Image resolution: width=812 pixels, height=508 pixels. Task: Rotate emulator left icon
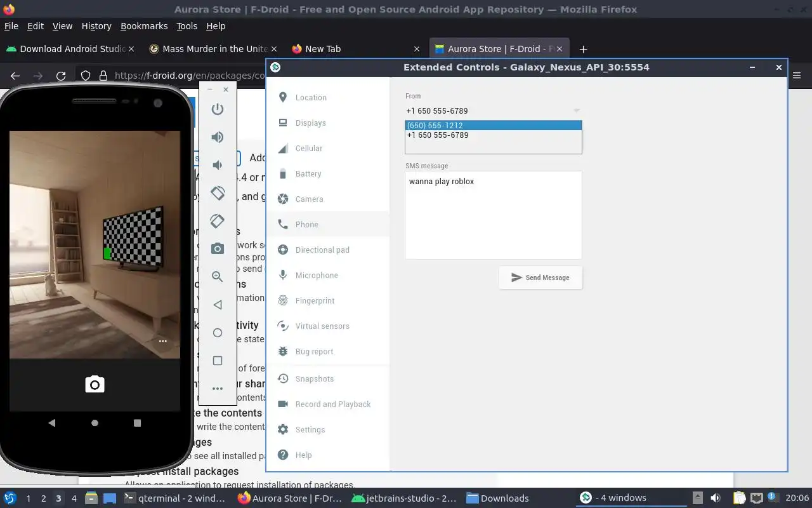pyautogui.click(x=218, y=193)
